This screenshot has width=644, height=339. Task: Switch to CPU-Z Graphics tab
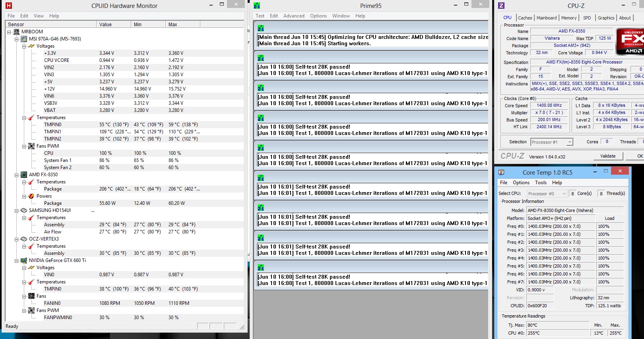click(606, 18)
